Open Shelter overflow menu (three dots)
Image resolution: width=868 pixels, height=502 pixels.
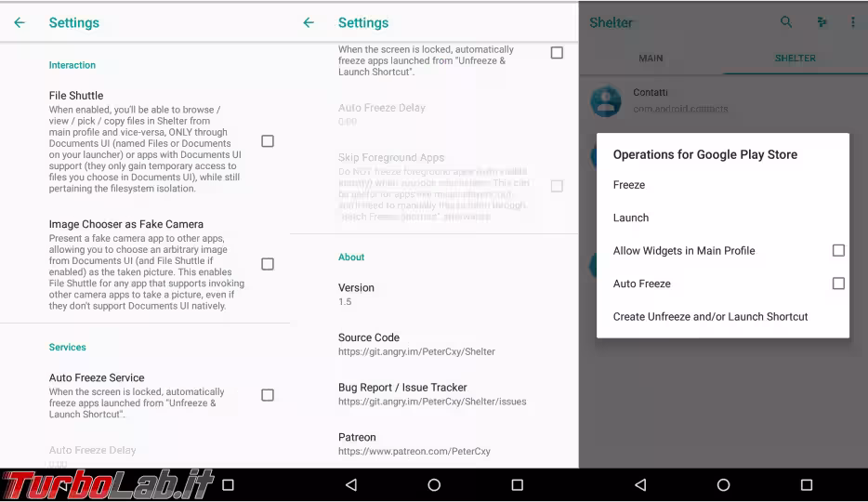point(852,22)
